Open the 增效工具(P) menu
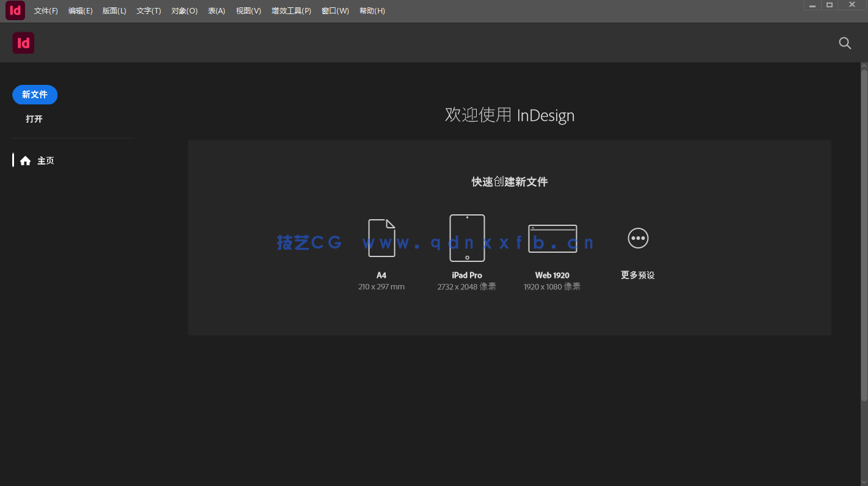The width and height of the screenshot is (868, 486). tap(291, 10)
